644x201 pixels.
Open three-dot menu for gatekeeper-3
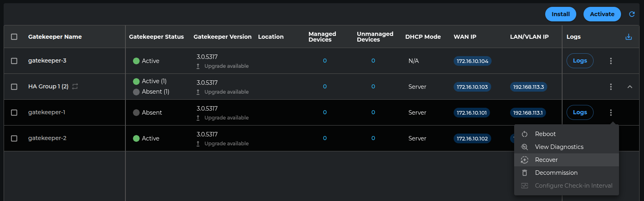tap(611, 61)
